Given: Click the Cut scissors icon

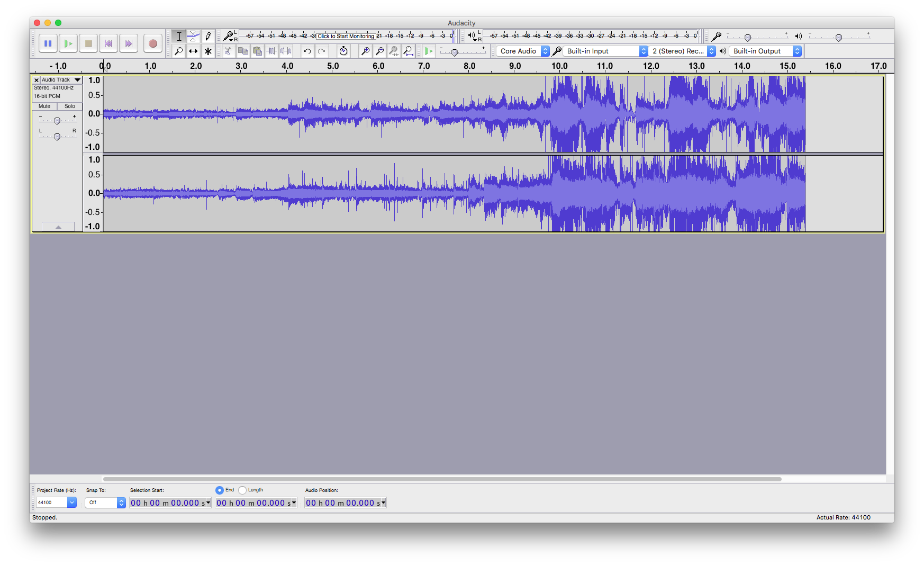Looking at the screenshot, I should coord(228,51).
